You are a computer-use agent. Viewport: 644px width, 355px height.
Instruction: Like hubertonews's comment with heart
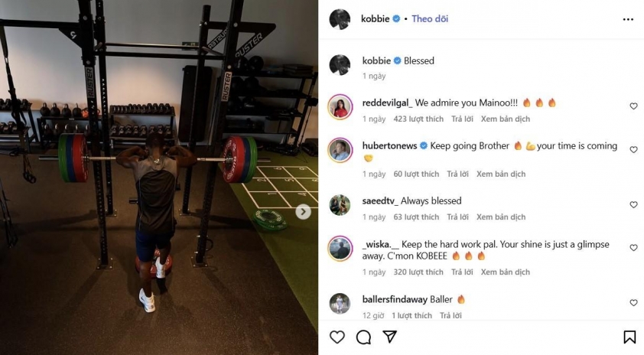[633, 149]
